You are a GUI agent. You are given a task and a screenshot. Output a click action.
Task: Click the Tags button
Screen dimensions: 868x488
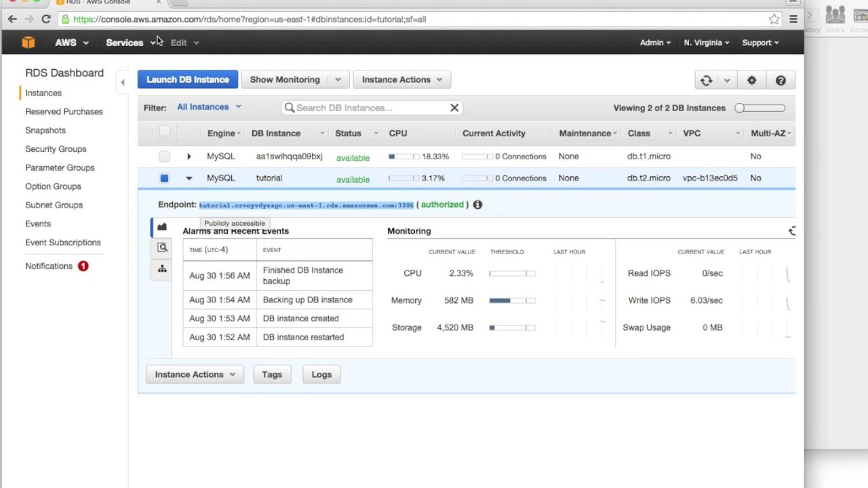pos(272,374)
